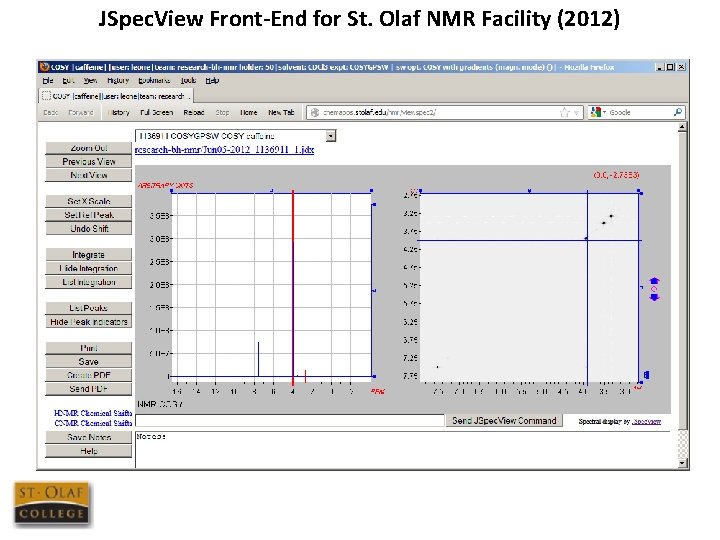Screen dimensions: 720x540
Task: Click the bookmark star icon
Action: (564, 112)
